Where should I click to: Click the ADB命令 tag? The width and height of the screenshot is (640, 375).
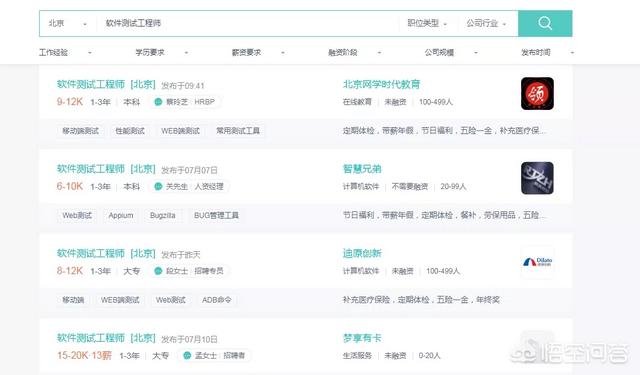click(216, 300)
